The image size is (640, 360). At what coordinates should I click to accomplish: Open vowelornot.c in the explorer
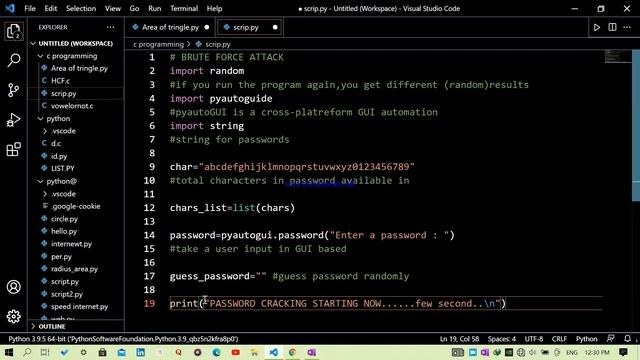72,106
